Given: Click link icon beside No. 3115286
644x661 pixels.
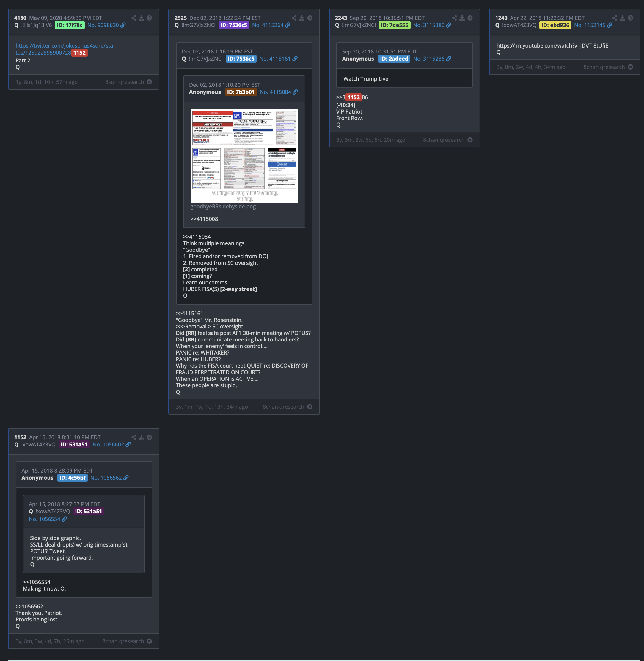Looking at the screenshot, I should tap(449, 59).
